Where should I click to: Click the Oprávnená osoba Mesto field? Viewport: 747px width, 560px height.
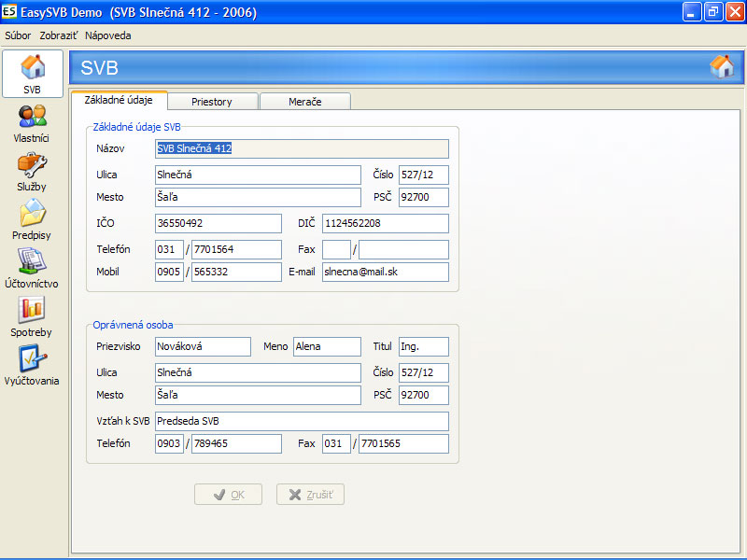coord(259,395)
